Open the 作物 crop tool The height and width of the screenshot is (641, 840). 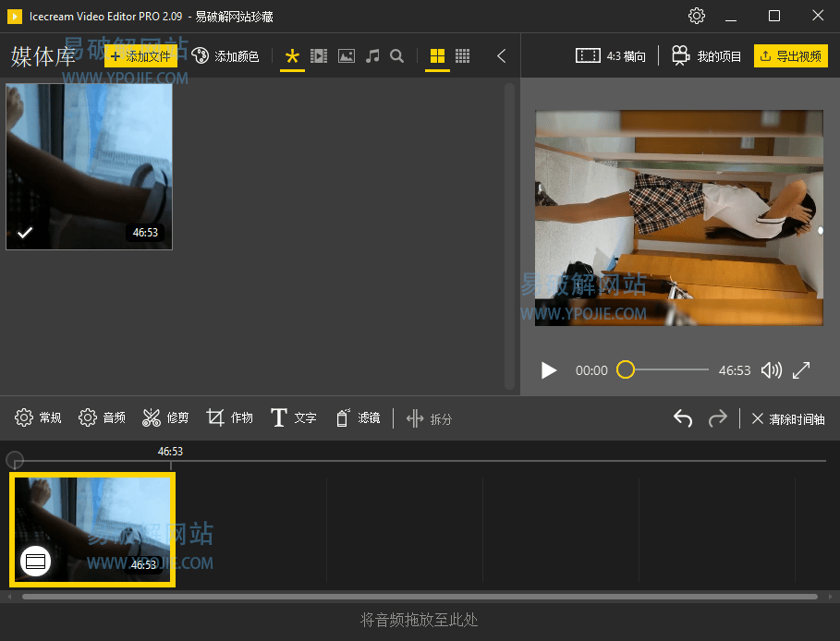[x=229, y=417]
